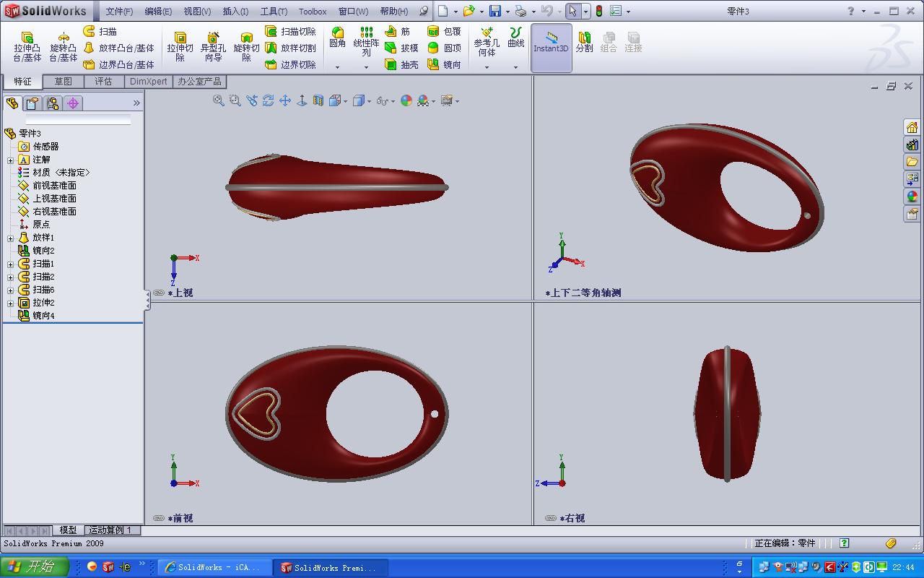Screen dimensions: 924x578
Task: Expand the 注解 annotations tree node
Action: [10, 160]
